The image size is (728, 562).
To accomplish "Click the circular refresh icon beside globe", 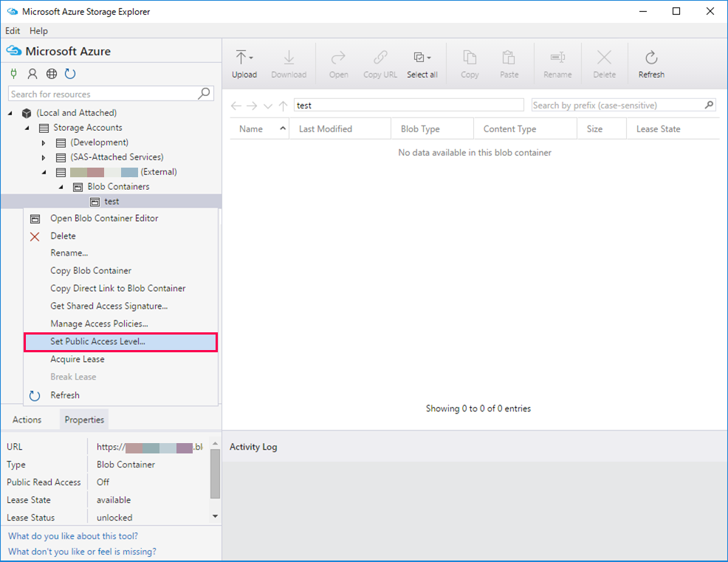I will 70,74.
